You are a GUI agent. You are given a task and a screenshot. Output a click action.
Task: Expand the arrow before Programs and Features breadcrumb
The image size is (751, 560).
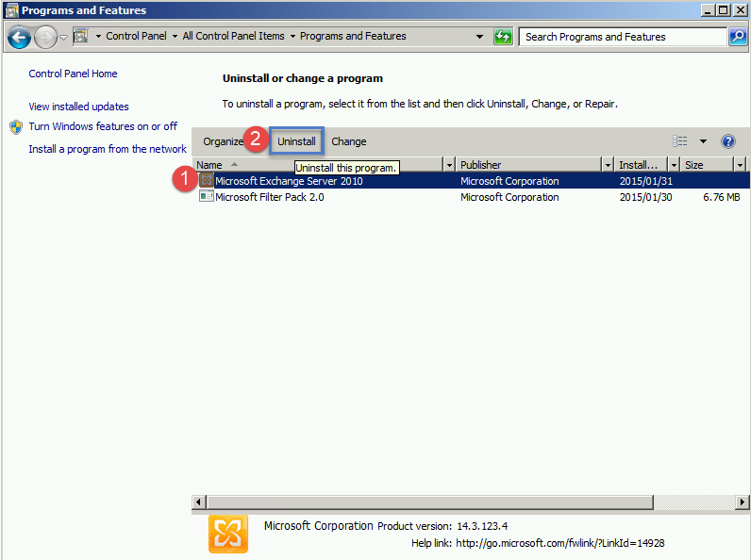(292, 36)
